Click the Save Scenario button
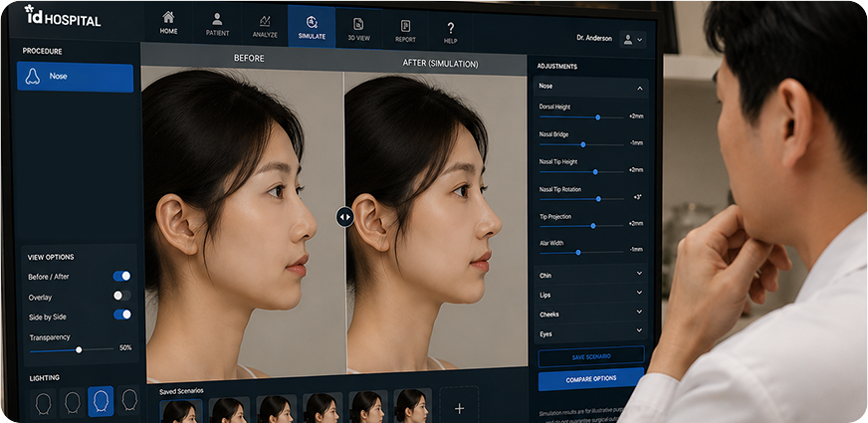The image size is (868, 423). click(591, 357)
